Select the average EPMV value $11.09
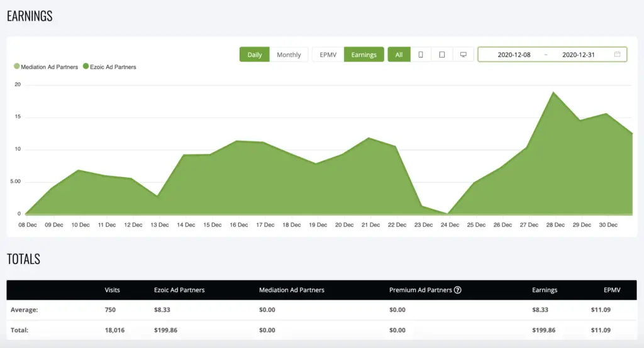 point(601,310)
